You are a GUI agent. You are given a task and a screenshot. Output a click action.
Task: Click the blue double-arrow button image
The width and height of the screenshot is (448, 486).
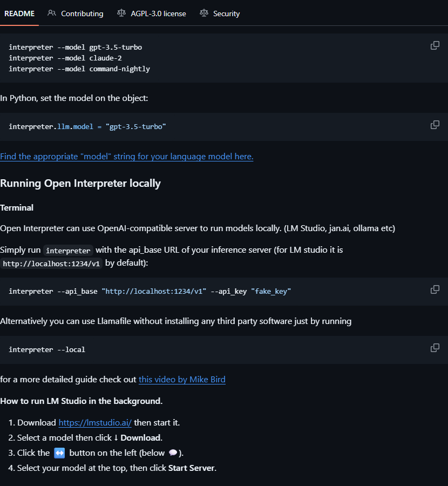(58, 453)
